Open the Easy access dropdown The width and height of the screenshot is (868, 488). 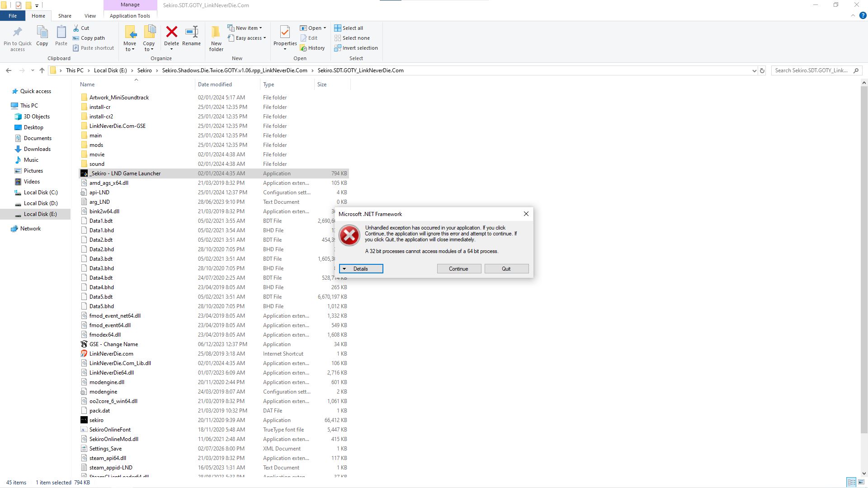coord(247,38)
